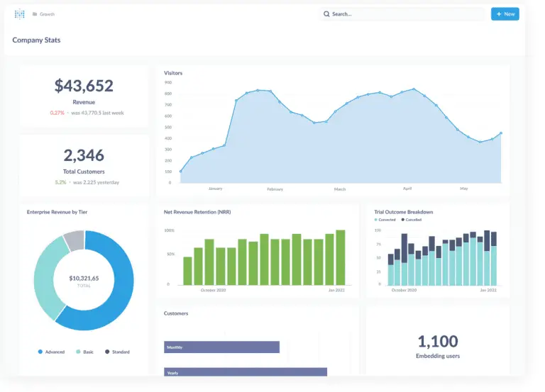The image size is (545, 392).
Task: Click the Metabase logo icon
Action: [x=20, y=14]
